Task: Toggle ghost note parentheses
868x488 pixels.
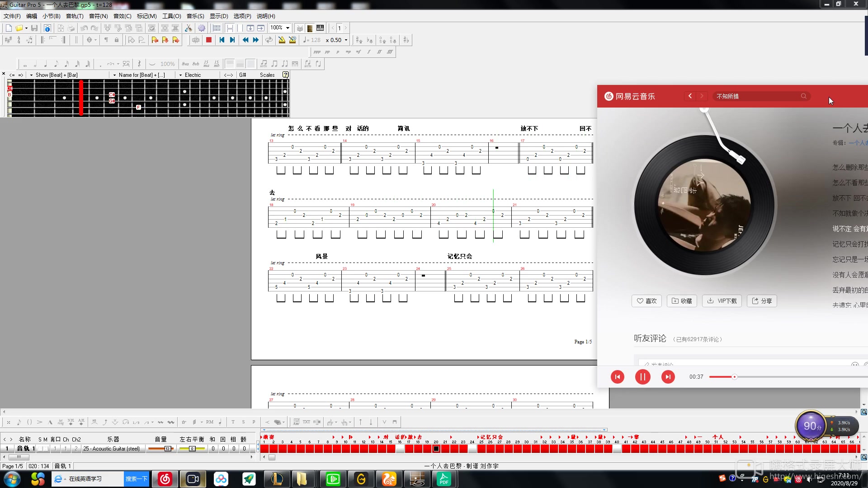Action: pos(29,422)
